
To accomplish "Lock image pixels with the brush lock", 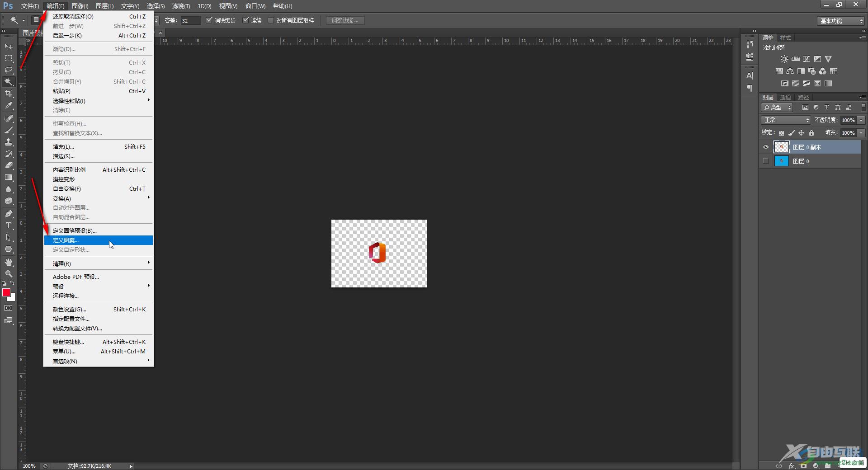I will [x=791, y=133].
